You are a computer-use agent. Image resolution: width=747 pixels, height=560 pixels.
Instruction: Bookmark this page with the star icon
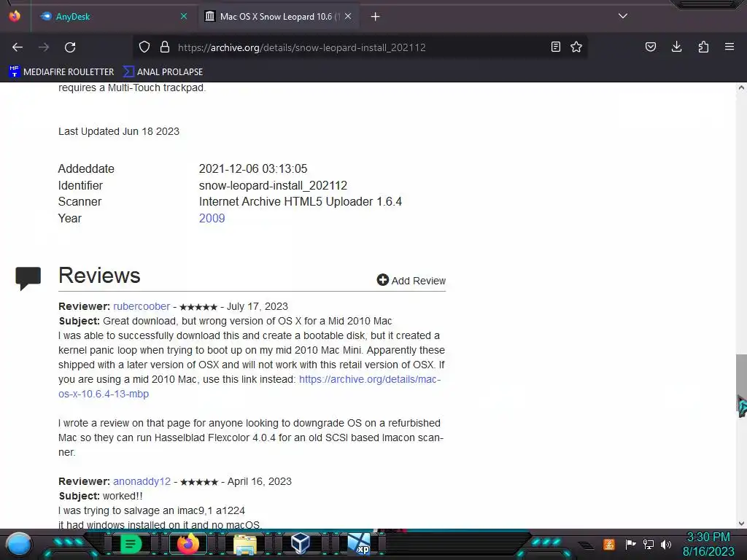point(576,47)
